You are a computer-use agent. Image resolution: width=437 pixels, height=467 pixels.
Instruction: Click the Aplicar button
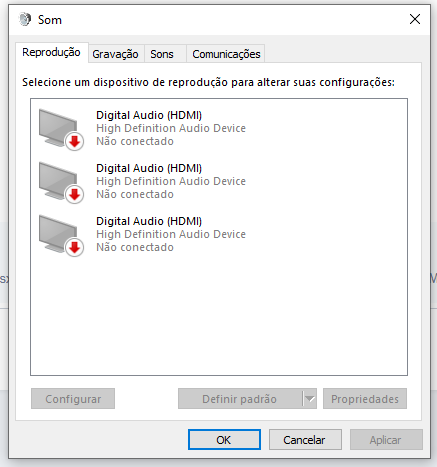point(386,440)
